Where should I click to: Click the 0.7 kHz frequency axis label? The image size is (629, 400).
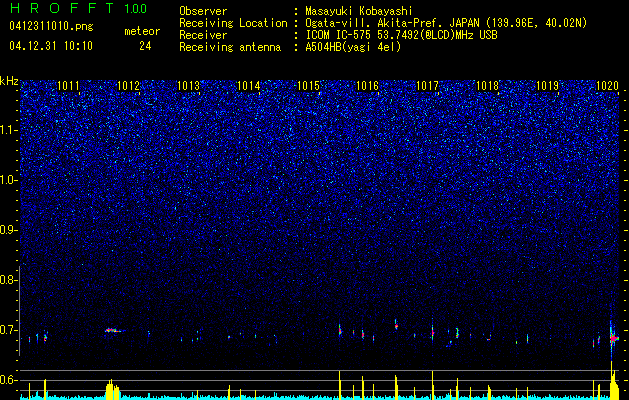click(x=7, y=330)
